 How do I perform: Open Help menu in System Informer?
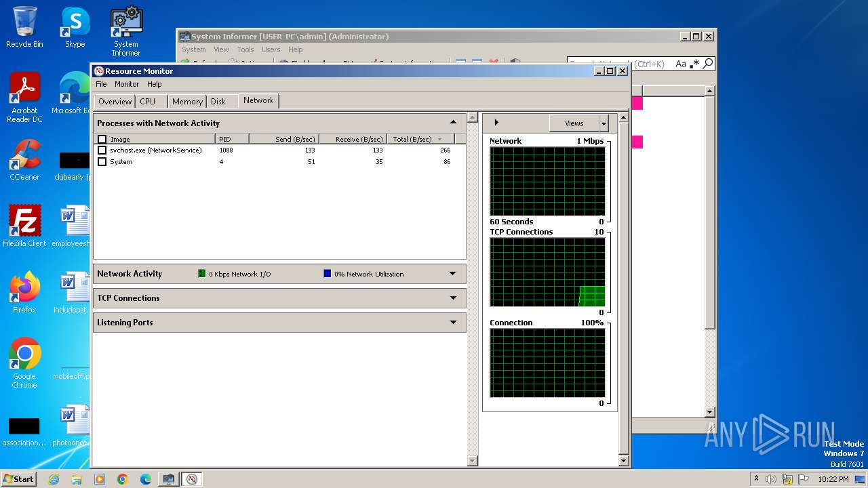coord(295,49)
